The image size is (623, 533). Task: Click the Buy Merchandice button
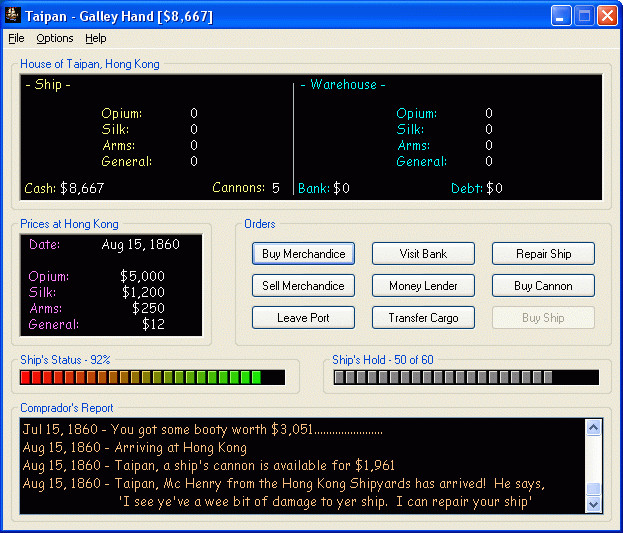click(304, 254)
